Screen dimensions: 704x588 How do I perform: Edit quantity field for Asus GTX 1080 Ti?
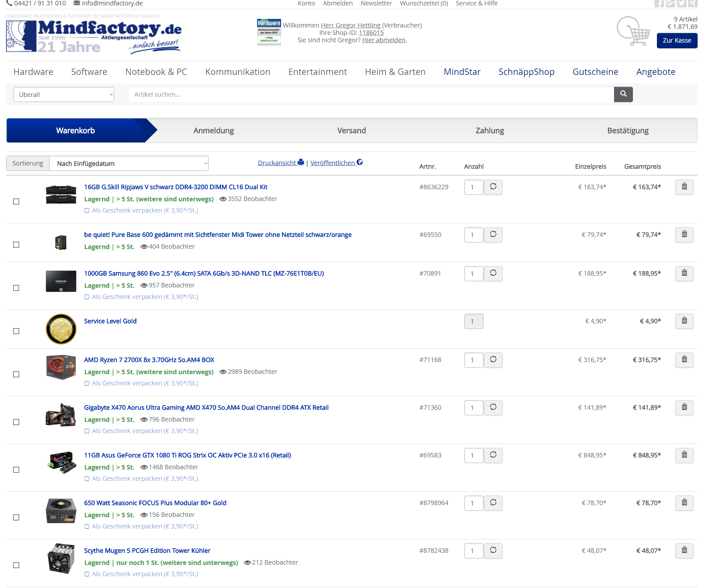(473, 455)
